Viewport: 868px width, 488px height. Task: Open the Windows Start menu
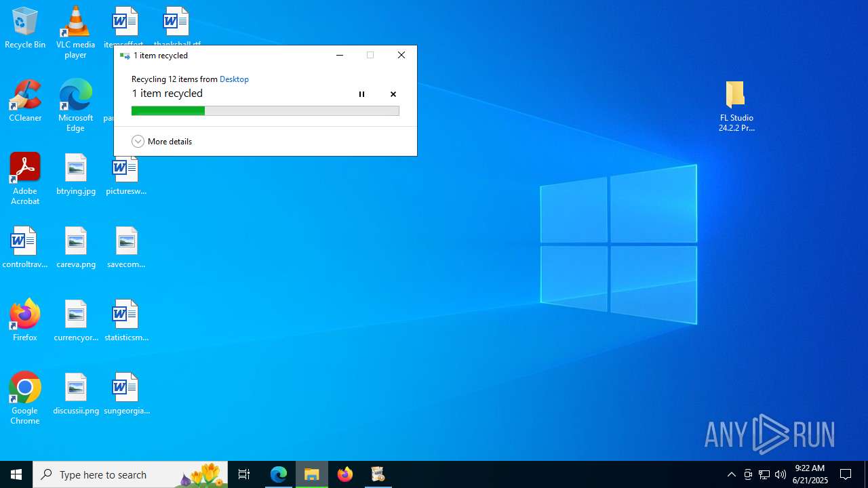16,474
